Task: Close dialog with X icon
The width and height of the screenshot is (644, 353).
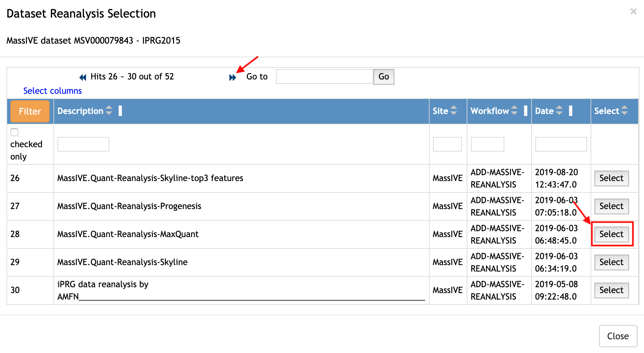Action: [x=633, y=12]
